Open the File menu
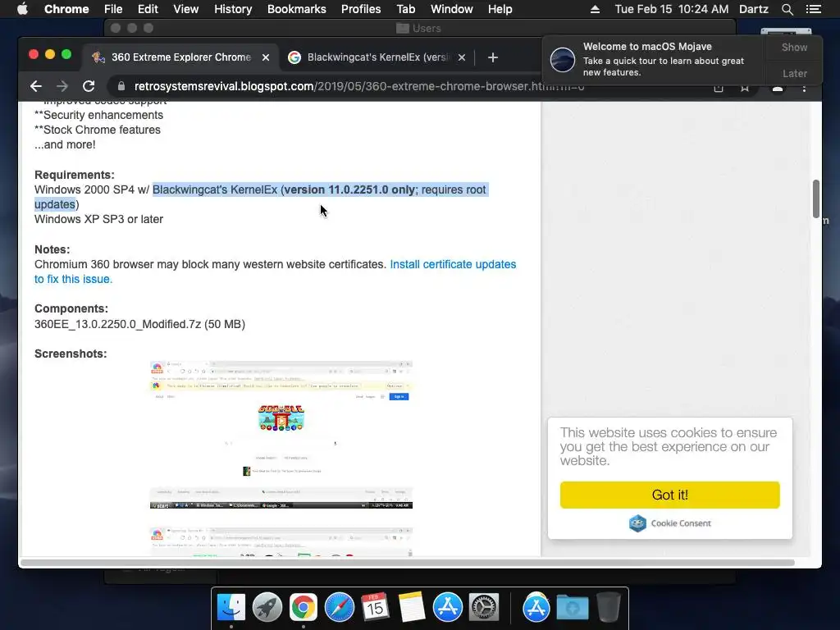The height and width of the screenshot is (630, 840). [x=113, y=9]
